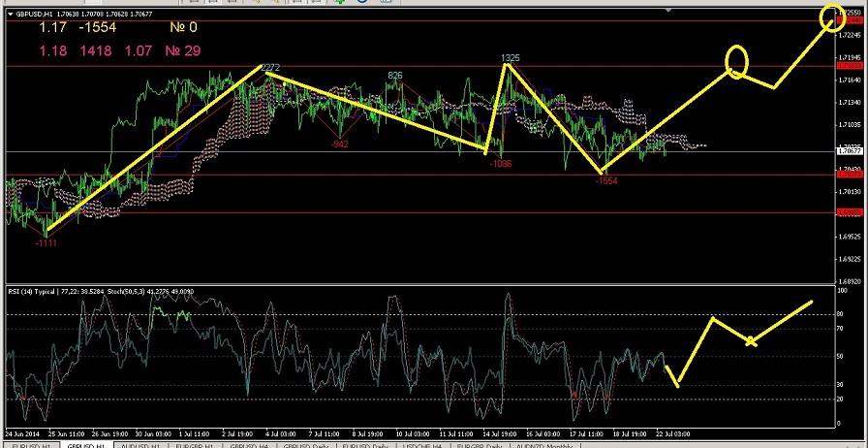This screenshot has width=868, height=448.
Task: Switch to the GBPUSD,Daily tab
Action: 306,444
